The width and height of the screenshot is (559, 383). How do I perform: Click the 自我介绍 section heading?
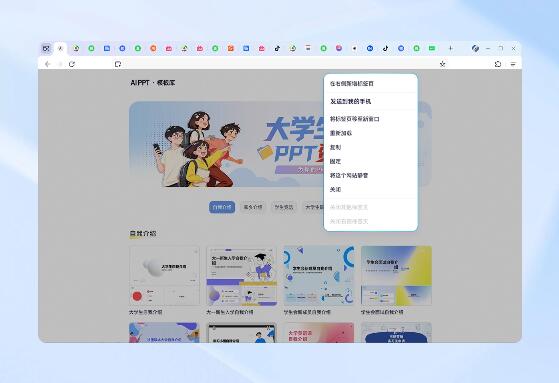pos(143,234)
